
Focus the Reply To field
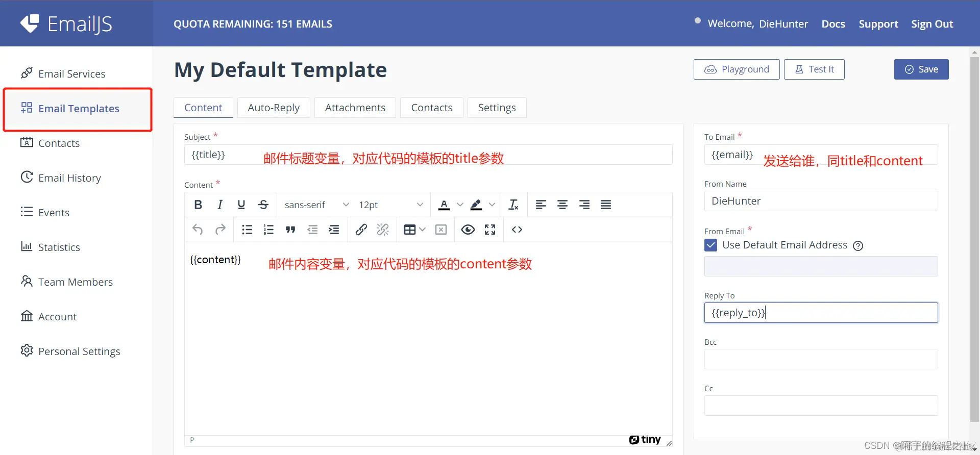click(x=821, y=313)
